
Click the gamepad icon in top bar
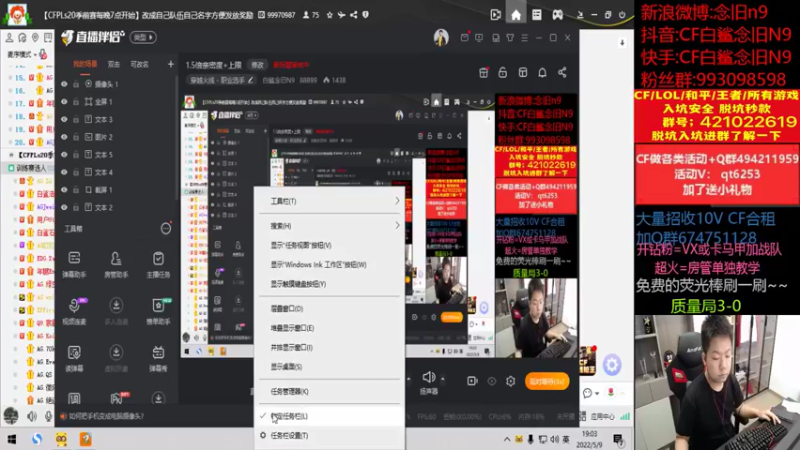pyautogui.click(x=557, y=15)
